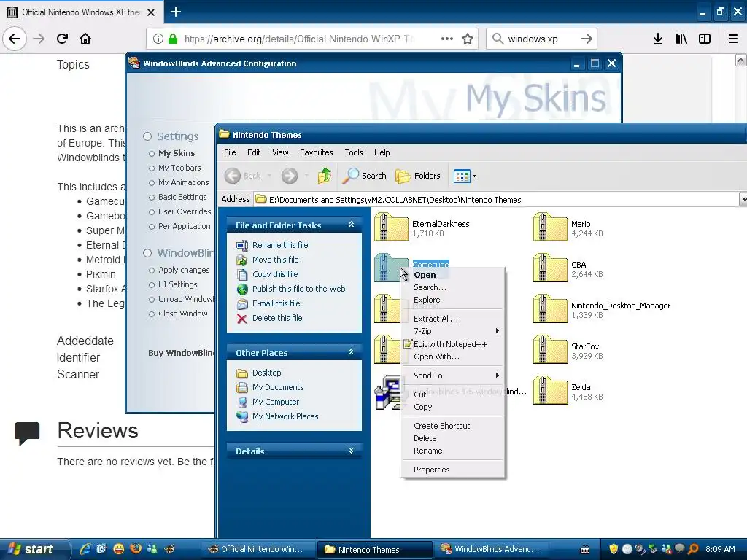
Task: Collapse File and Folder Tasks panel
Action: [x=351, y=225]
